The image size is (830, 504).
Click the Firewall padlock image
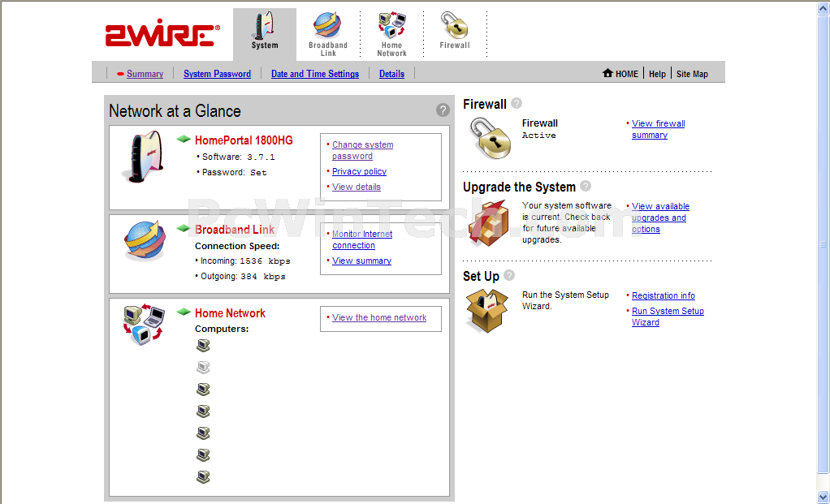491,139
